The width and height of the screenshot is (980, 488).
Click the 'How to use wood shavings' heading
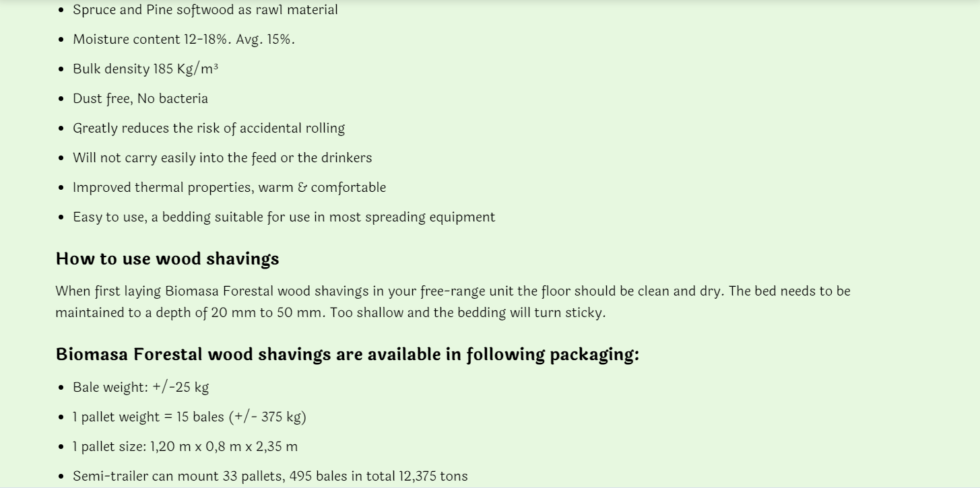coord(167,259)
